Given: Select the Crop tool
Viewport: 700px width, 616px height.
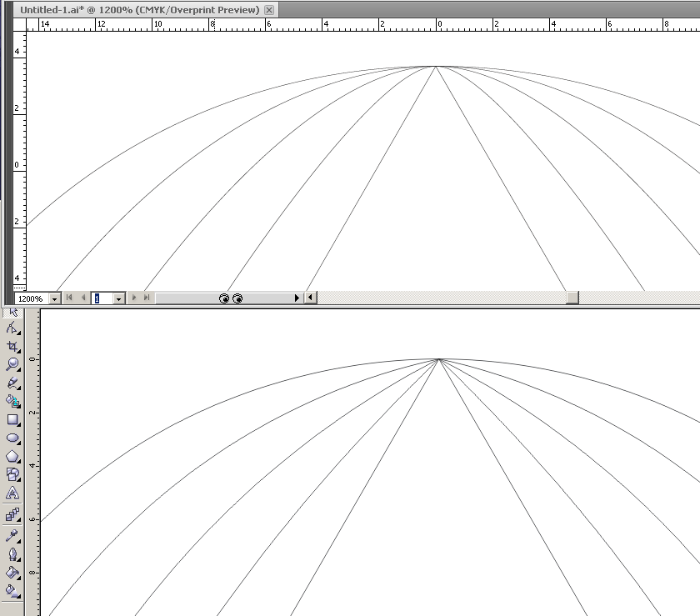Looking at the screenshot, I should tap(12, 347).
